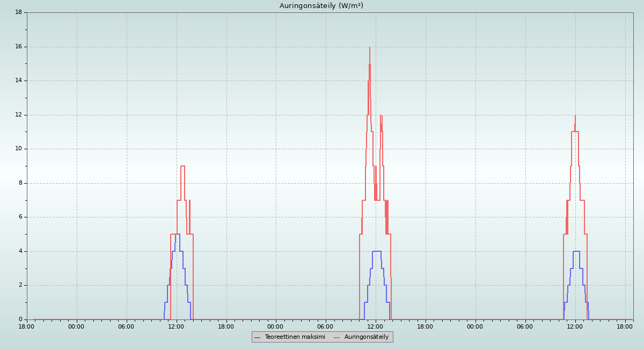Click the red legend line swatch
This screenshot has height=349, width=644.
click(x=337, y=337)
